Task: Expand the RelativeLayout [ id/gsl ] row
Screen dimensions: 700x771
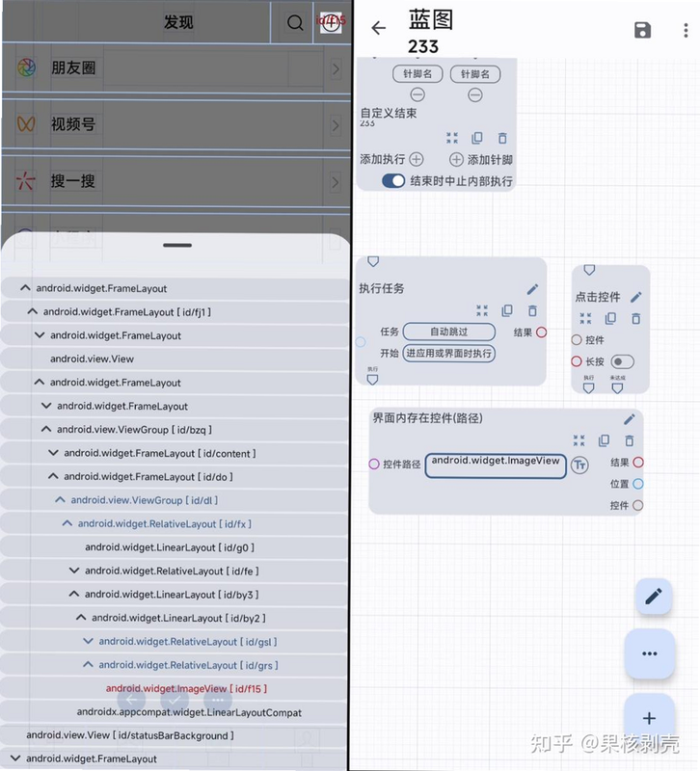Action: pyautogui.click(x=88, y=641)
